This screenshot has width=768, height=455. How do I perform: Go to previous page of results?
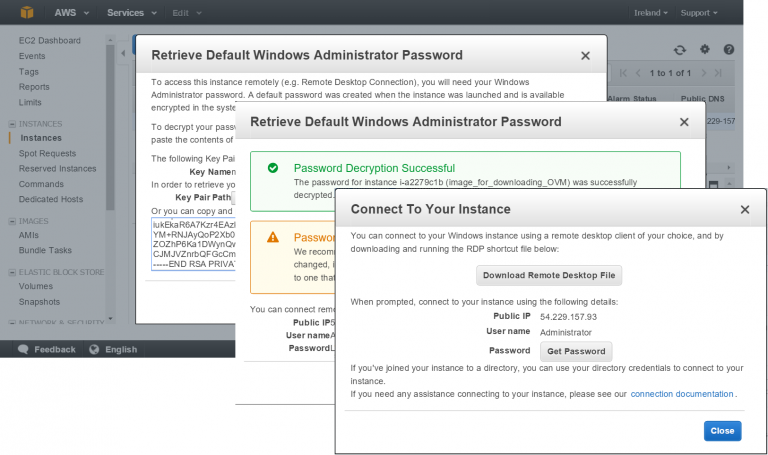tap(638, 73)
